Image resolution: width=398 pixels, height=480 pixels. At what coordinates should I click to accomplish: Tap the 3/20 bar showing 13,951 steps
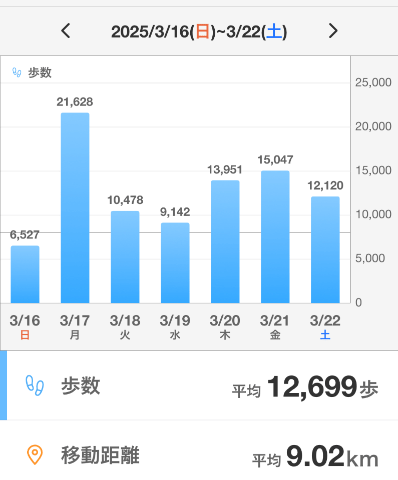(225, 242)
